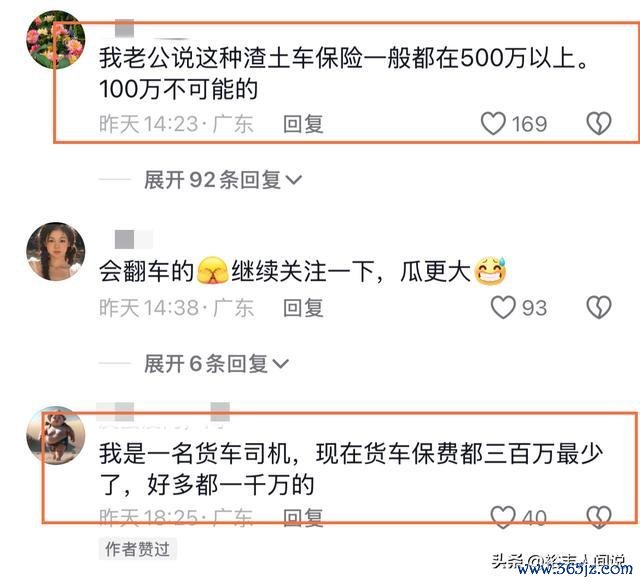Screen dimensions: 640x584
Task: Expand 92 replies under first comment
Action: (222, 180)
